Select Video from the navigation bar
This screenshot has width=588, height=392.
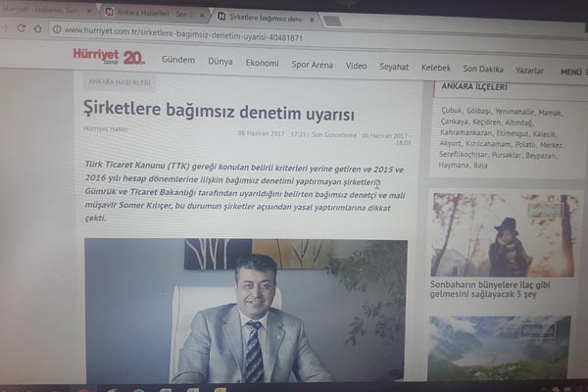pyautogui.click(x=357, y=66)
